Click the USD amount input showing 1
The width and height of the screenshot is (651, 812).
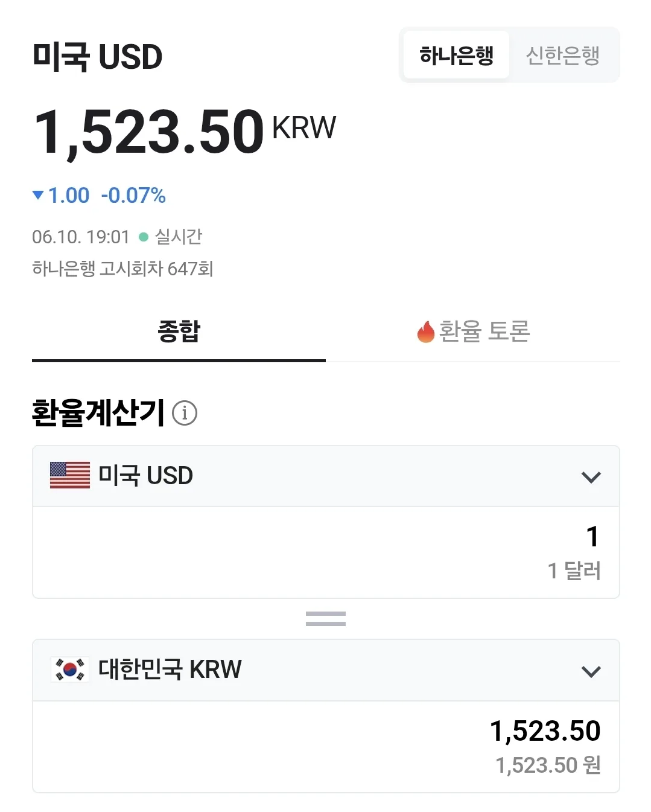(x=326, y=552)
